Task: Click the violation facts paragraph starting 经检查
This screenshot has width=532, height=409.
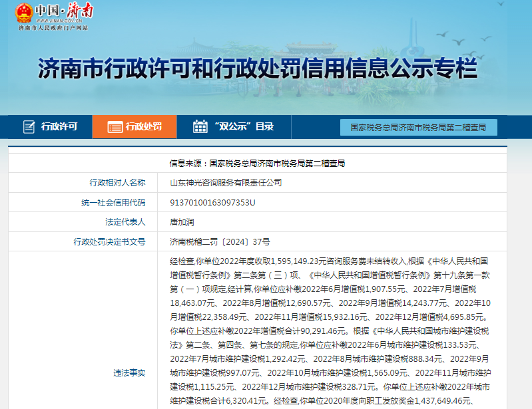Action: click(330, 331)
